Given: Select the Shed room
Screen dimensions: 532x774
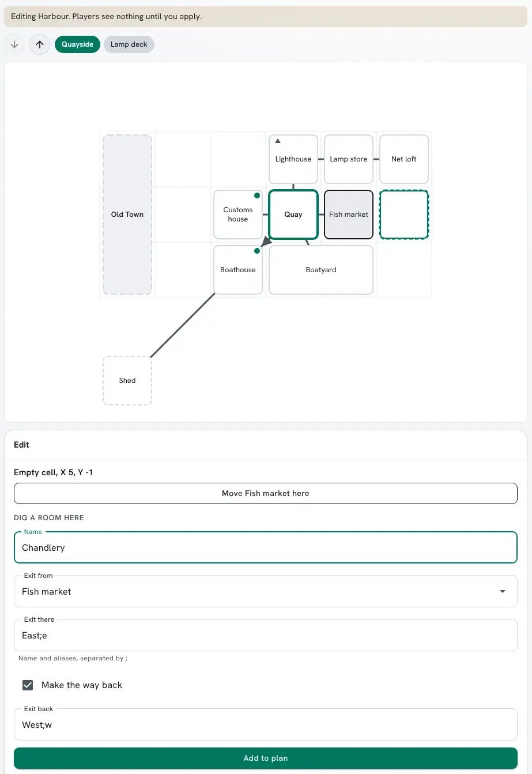Looking at the screenshot, I should click(x=127, y=381).
